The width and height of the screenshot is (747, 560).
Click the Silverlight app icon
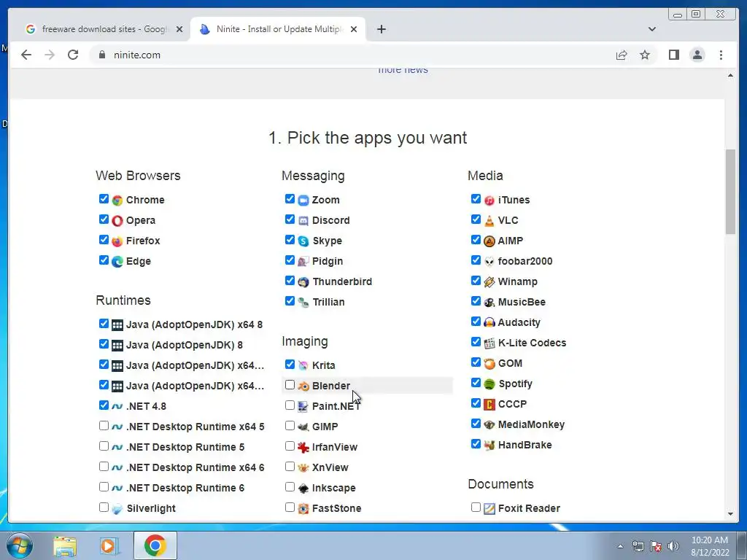[117, 508]
